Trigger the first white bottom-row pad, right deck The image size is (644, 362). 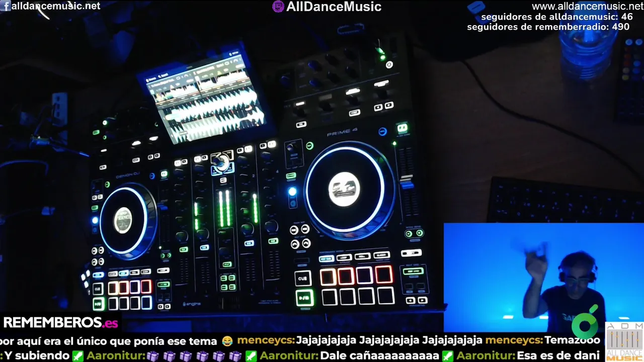(330, 297)
